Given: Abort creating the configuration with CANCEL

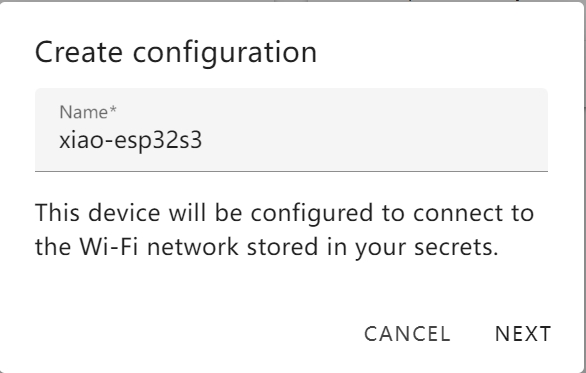Looking at the screenshot, I should pos(407,333).
